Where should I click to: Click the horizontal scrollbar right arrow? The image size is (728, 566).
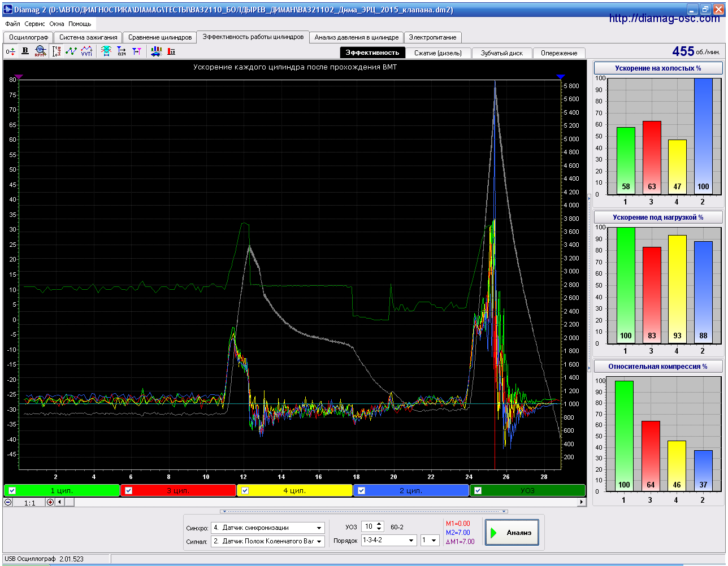(x=581, y=502)
